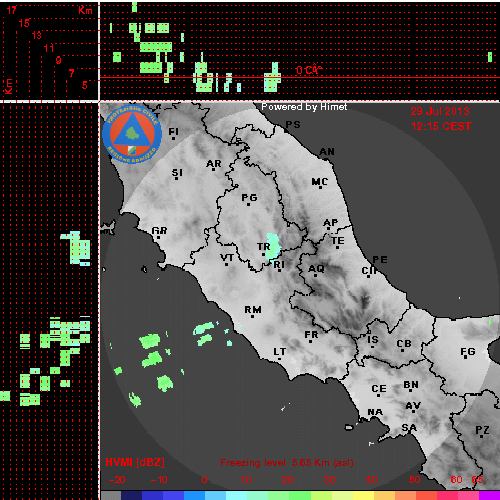Select the TE city label
The height and width of the screenshot is (500, 500).
pos(338,241)
